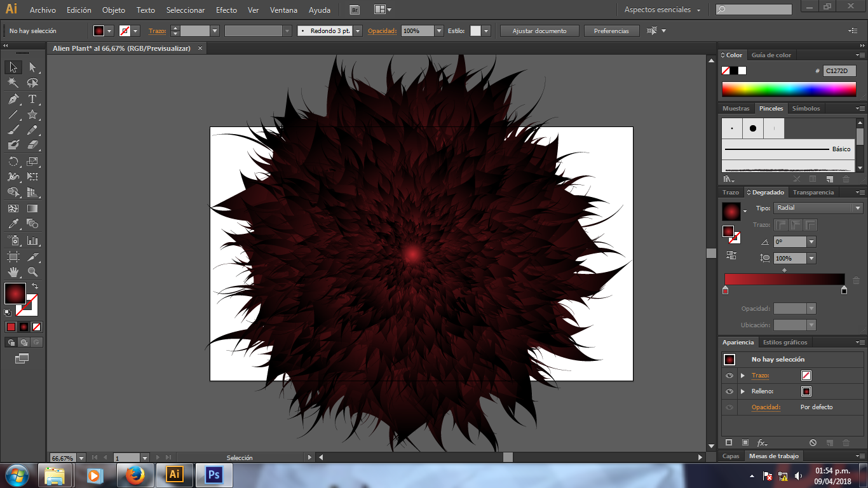Enable Draw Behind mode
Viewport: 868px width, 488px height.
(24, 342)
